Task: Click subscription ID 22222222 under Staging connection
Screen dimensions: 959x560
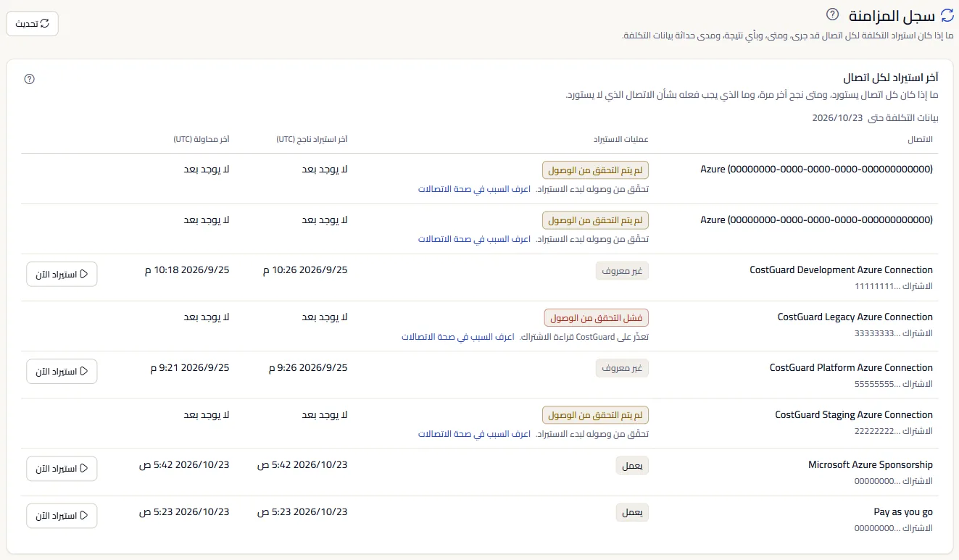Action: click(x=893, y=431)
